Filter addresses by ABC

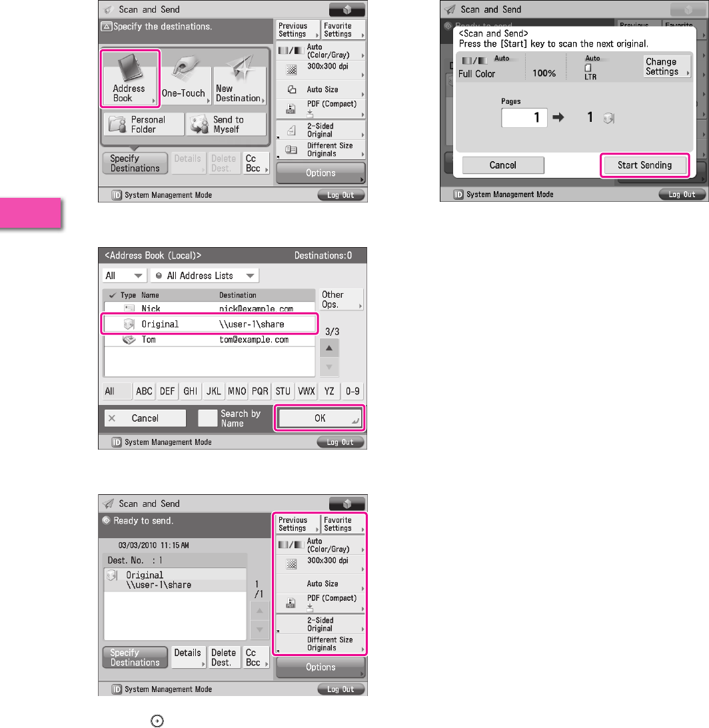pos(144,392)
